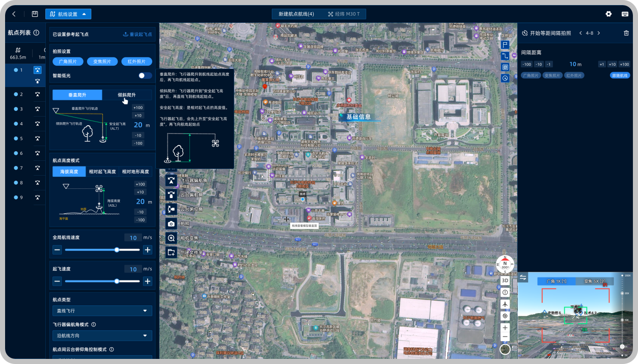Toggle the 红外照片 photo option in 拍照设置
This screenshot has height=364, width=638.
(136, 62)
